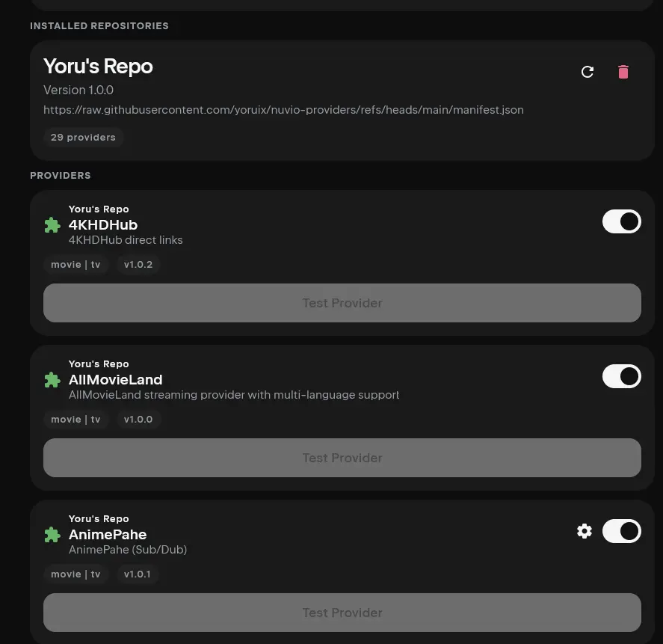Click the AnimePahe puzzle piece icon
Viewport: 663px width, 644px height.
tap(52, 534)
